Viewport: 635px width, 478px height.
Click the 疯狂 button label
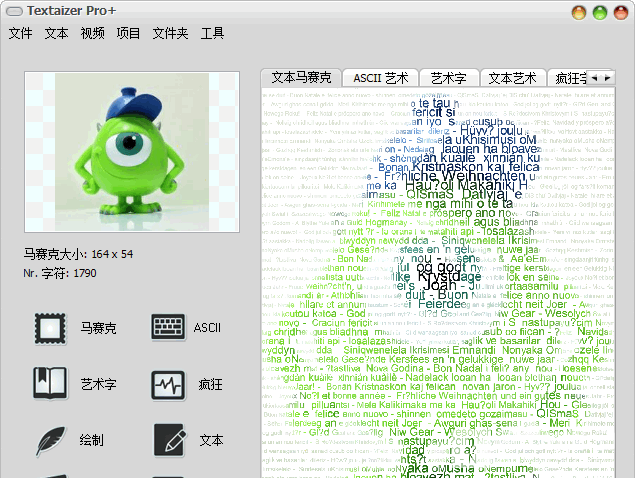[210, 384]
